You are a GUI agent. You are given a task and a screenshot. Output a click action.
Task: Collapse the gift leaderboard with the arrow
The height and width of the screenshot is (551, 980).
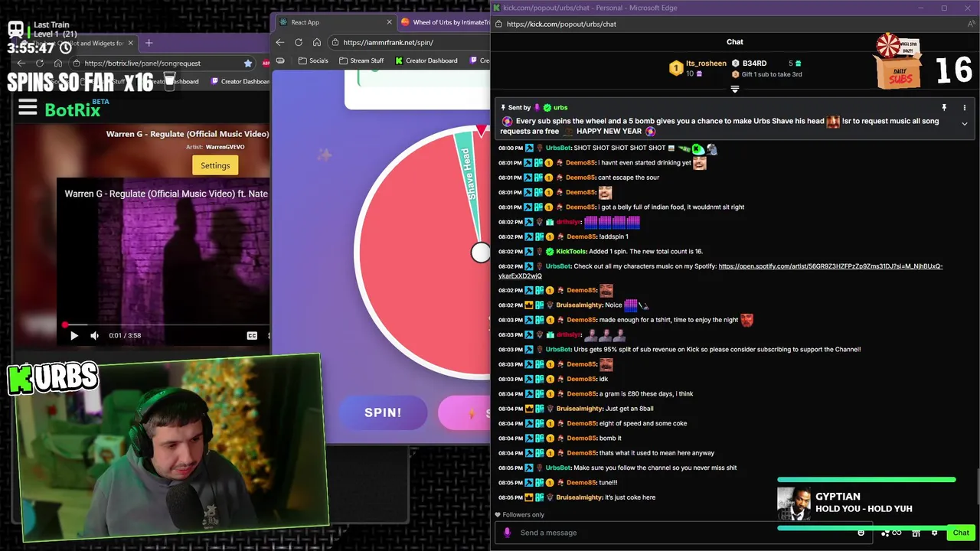(735, 90)
